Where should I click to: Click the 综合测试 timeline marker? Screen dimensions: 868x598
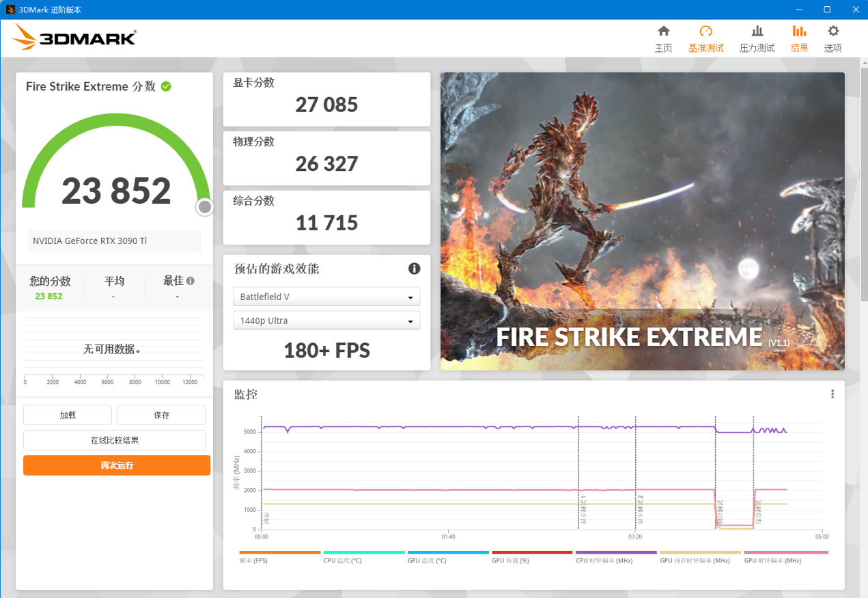pyautogui.click(x=758, y=513)
